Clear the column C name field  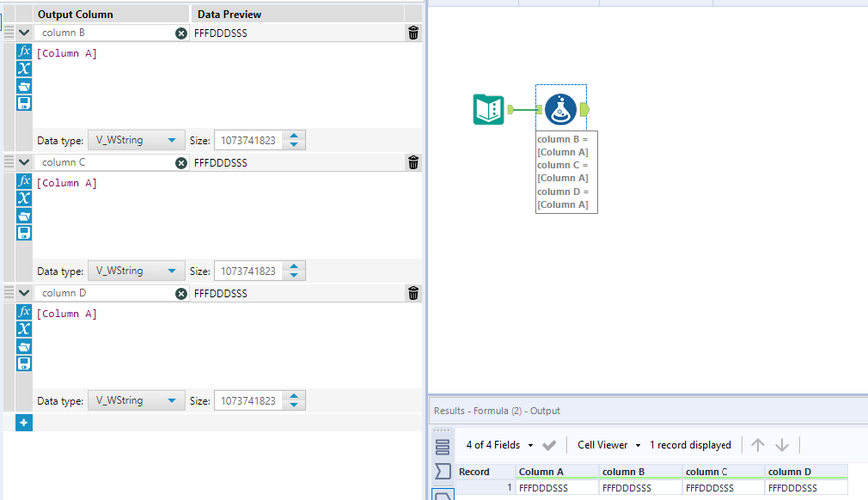point(181,163)
